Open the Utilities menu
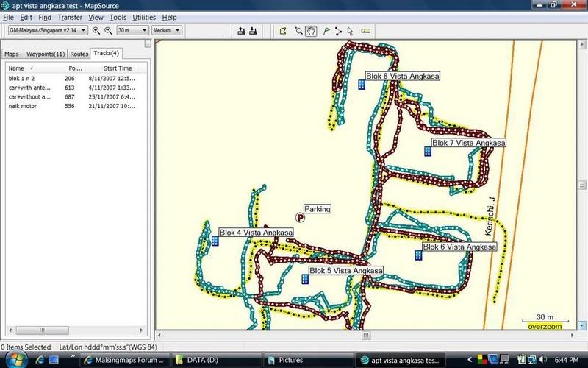Image resolution: width=588 pixels, height=368 pixels. pyautogui.click(x=144, y=17)
